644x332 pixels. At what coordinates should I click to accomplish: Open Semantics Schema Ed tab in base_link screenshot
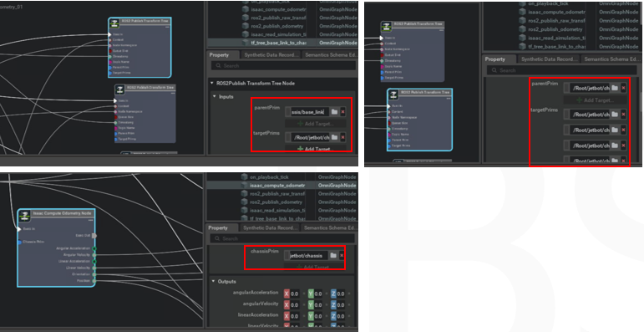coord(330,55)
